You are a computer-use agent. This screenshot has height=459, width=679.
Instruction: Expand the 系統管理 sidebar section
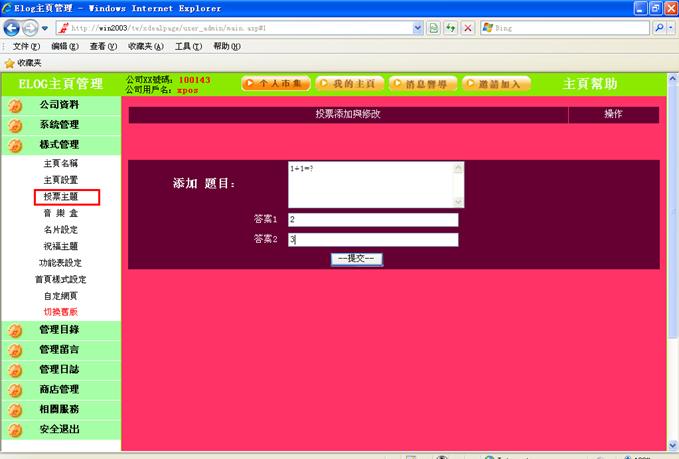[x=59, y=125]
